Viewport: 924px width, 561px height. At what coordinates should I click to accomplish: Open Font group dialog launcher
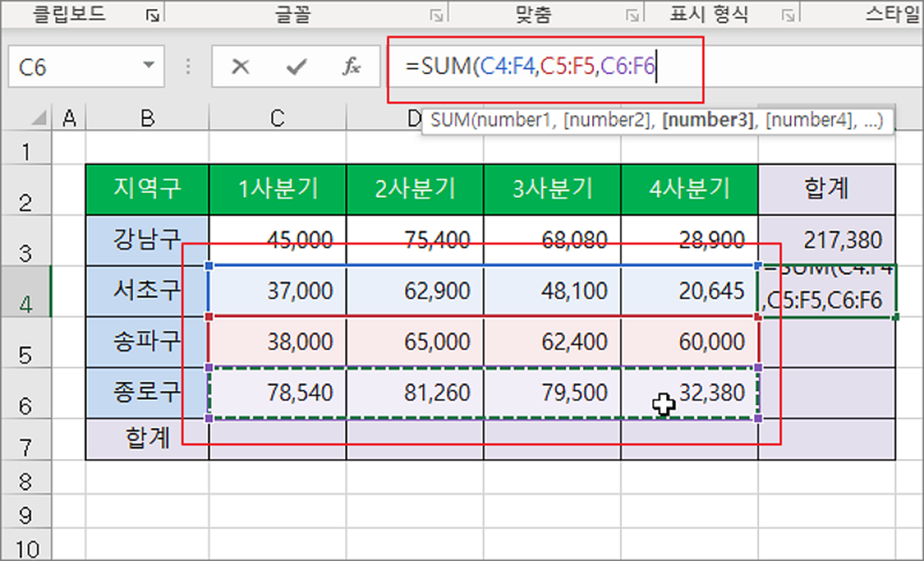click(x=437, y=14)
